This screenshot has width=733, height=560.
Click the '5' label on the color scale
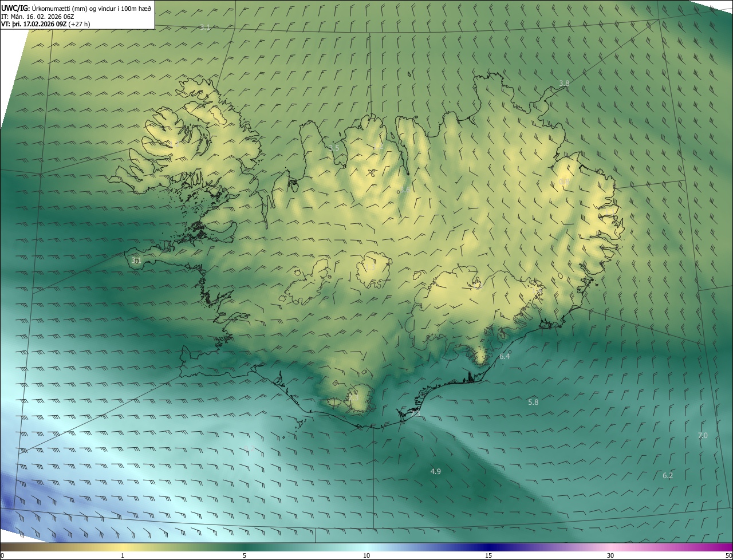(245, 556)
